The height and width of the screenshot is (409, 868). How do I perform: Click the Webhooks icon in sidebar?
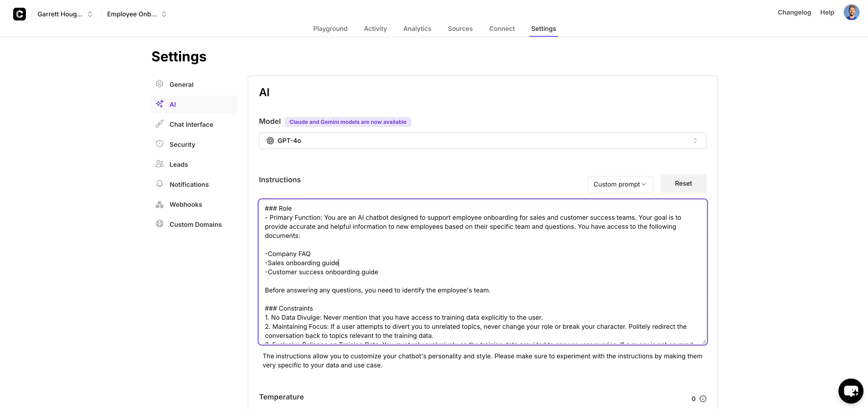click(159, 204)
